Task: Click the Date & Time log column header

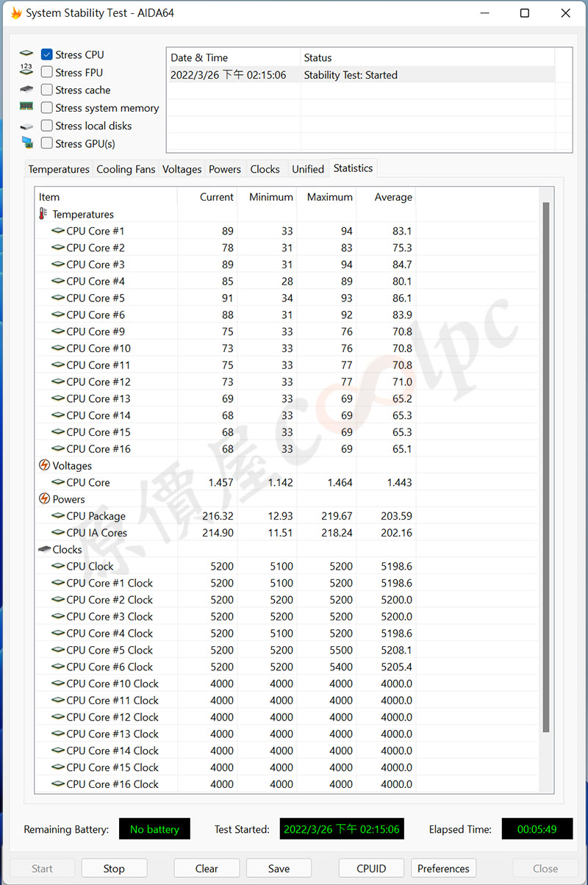Action: 234,57
